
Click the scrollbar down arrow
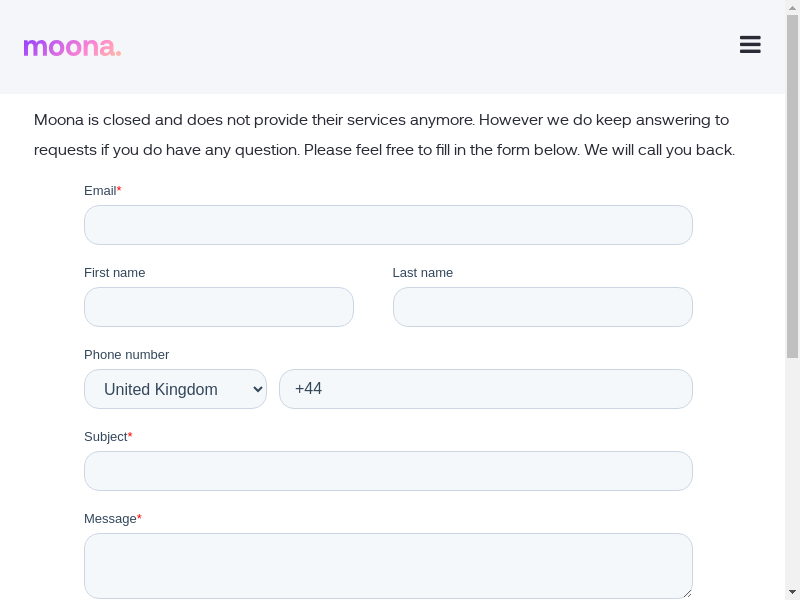792,592
